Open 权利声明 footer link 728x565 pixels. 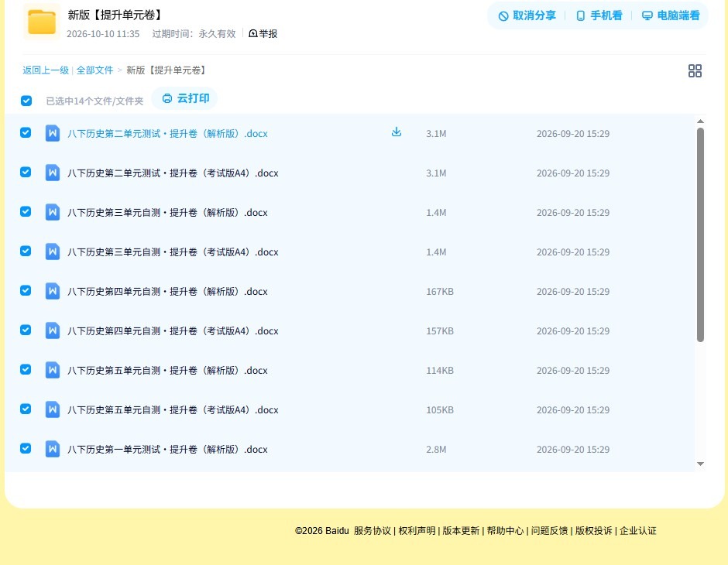[x=417, y=531]
